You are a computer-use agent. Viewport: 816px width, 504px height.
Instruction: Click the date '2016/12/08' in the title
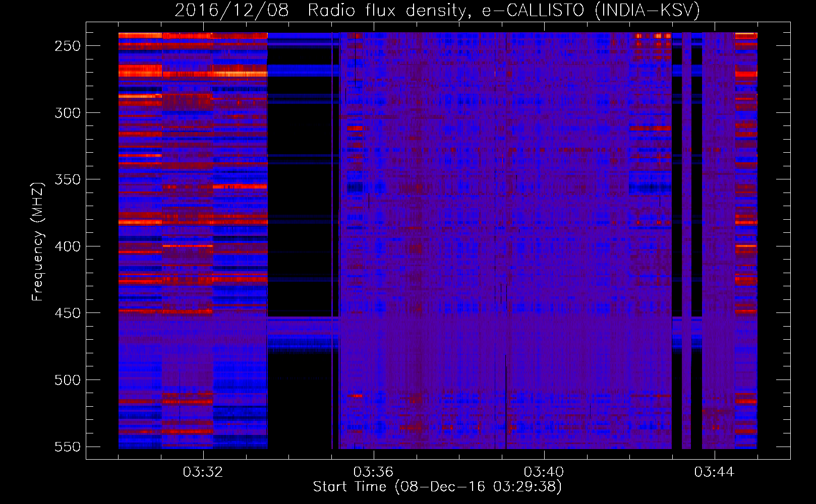(x=232, y=11)
